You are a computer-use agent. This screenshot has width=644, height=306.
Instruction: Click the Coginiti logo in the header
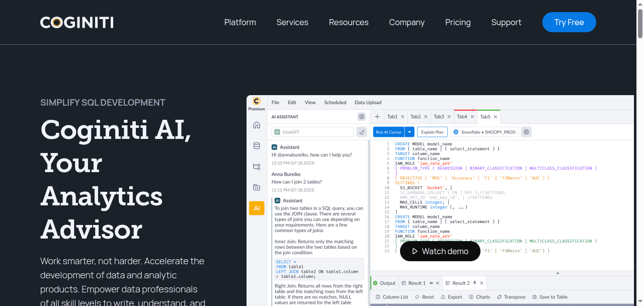77,23
